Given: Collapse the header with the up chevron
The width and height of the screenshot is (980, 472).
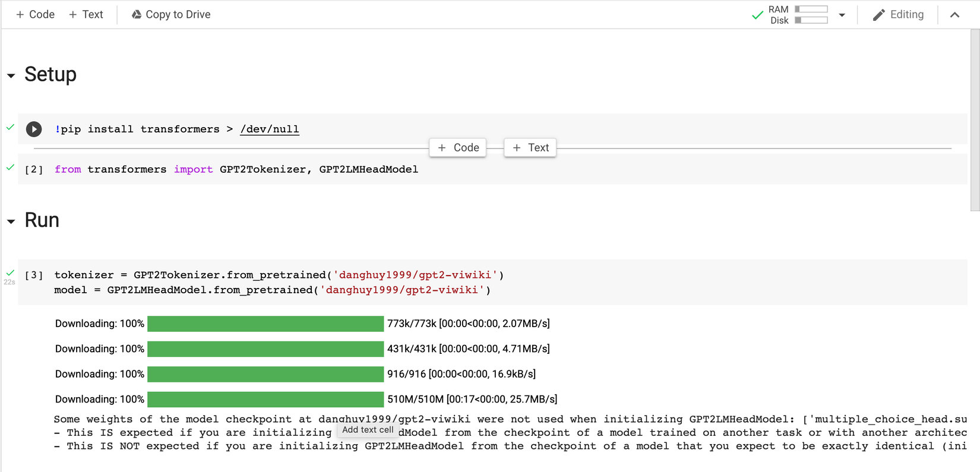Looking at the screenshot, I should pos(954,15).
